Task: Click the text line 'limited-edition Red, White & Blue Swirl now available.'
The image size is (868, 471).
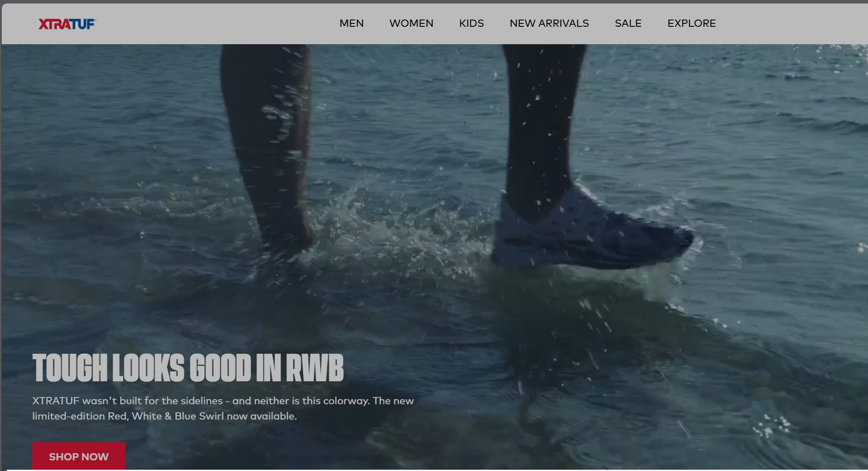Action: pyautogui.click(x=164, y=416)
